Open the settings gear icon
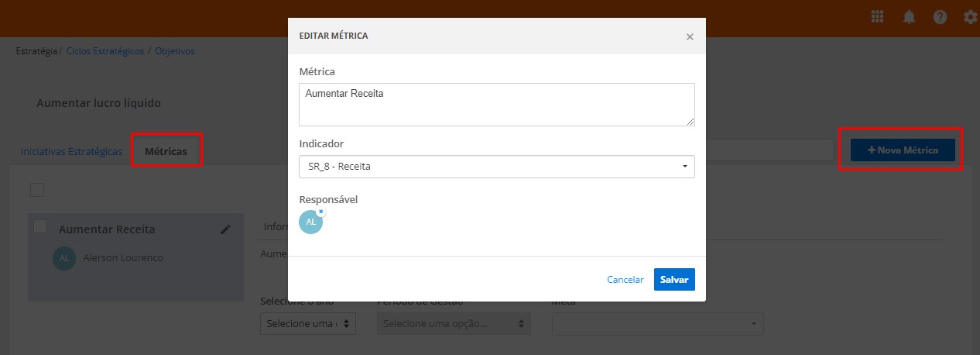 [x=970, y=17]
